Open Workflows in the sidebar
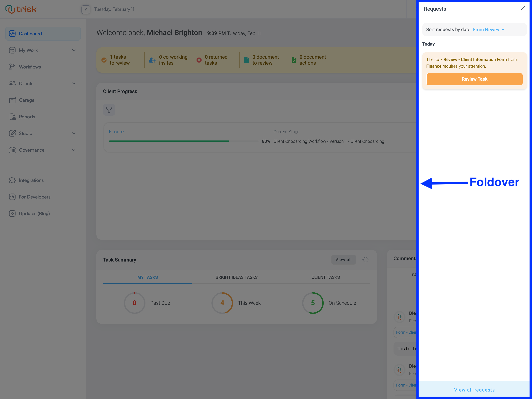This screenshot has height=399, width=532. tap(43, 67)
